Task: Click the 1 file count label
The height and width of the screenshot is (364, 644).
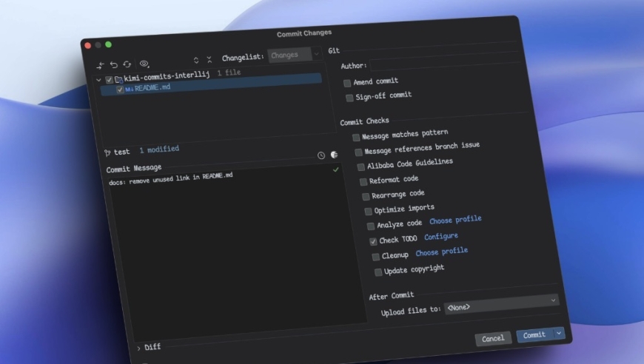Action: pos(229,73)
